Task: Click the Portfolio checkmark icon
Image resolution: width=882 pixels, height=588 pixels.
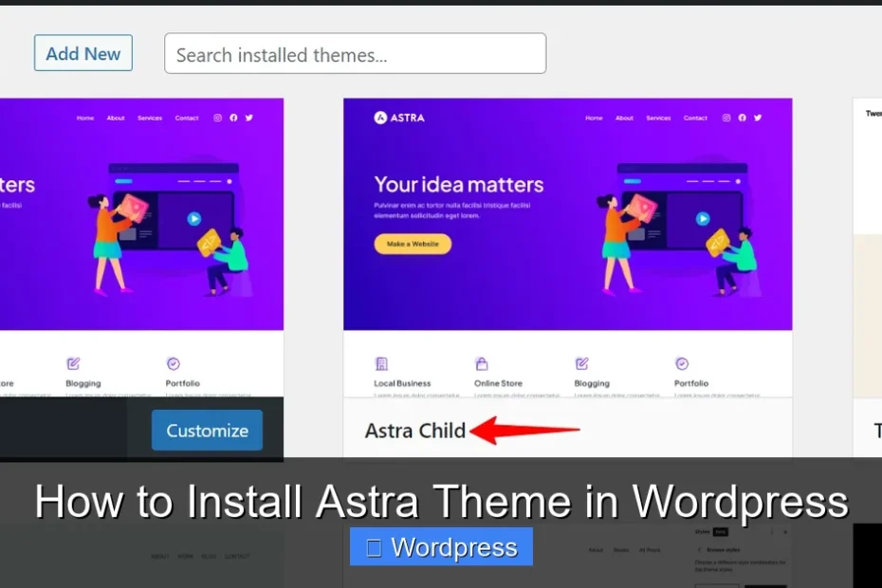Action: tap(682, 363)
